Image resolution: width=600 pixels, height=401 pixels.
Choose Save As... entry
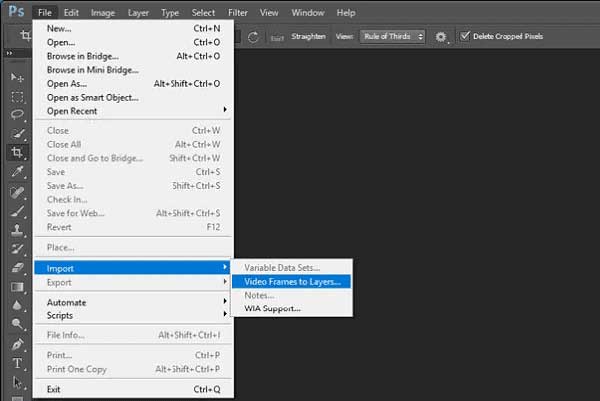point(132,186)
